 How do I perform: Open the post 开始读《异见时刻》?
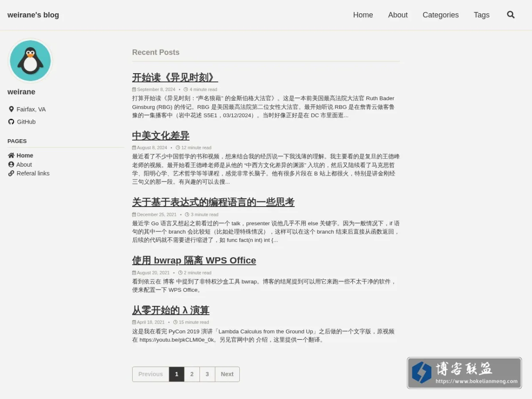click(175, 77)
